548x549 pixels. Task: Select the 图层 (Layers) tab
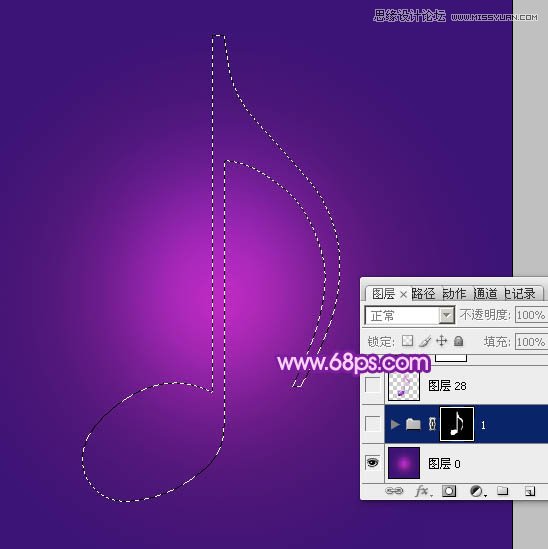tap(383, 294)
